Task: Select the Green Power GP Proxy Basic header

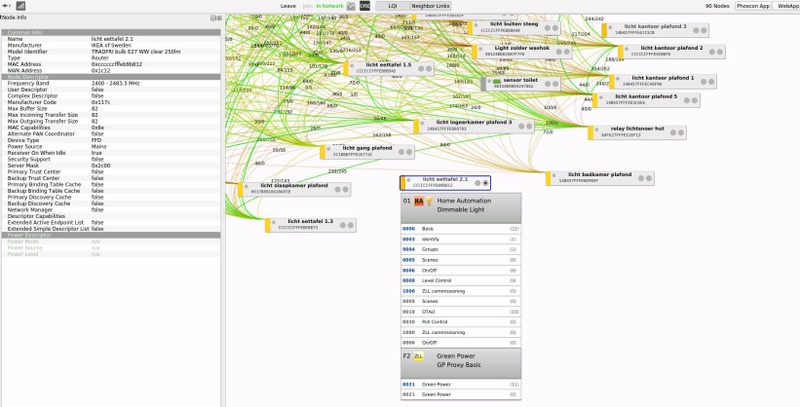Action: point(461,363)
